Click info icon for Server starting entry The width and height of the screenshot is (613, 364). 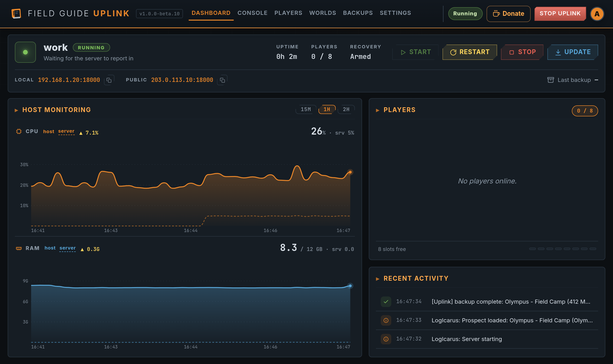pyautogui.click(x=386, y=339)
